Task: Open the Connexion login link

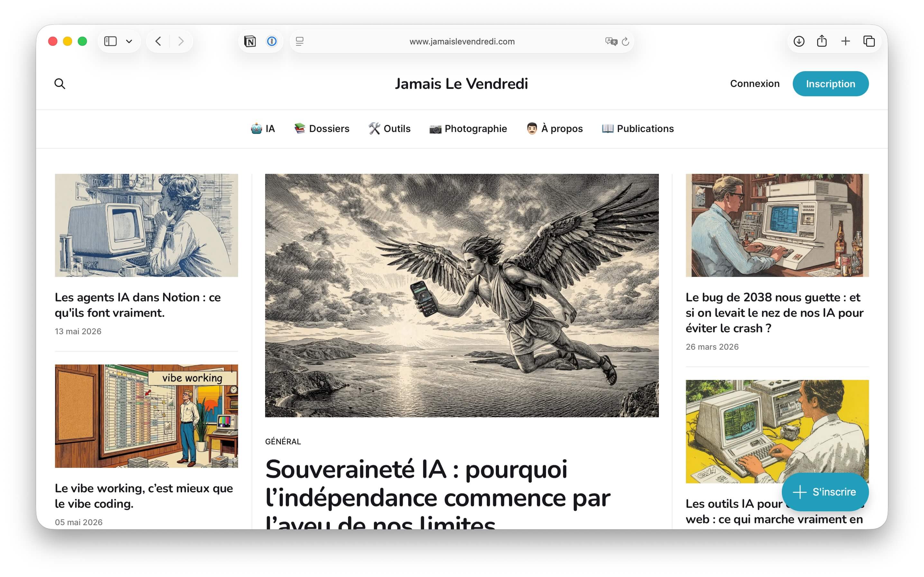Action: point(755,84)
